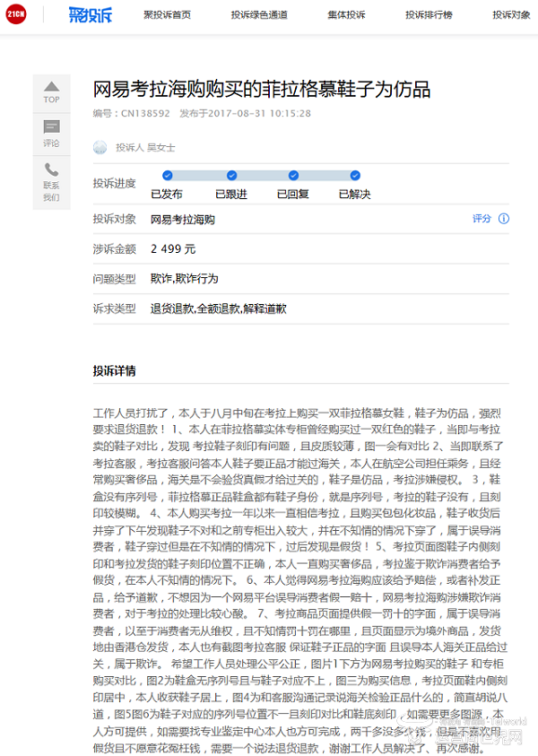This screenshot has width=538, height=756.
Task: Click the 评分 link
Action: [482, 219]
